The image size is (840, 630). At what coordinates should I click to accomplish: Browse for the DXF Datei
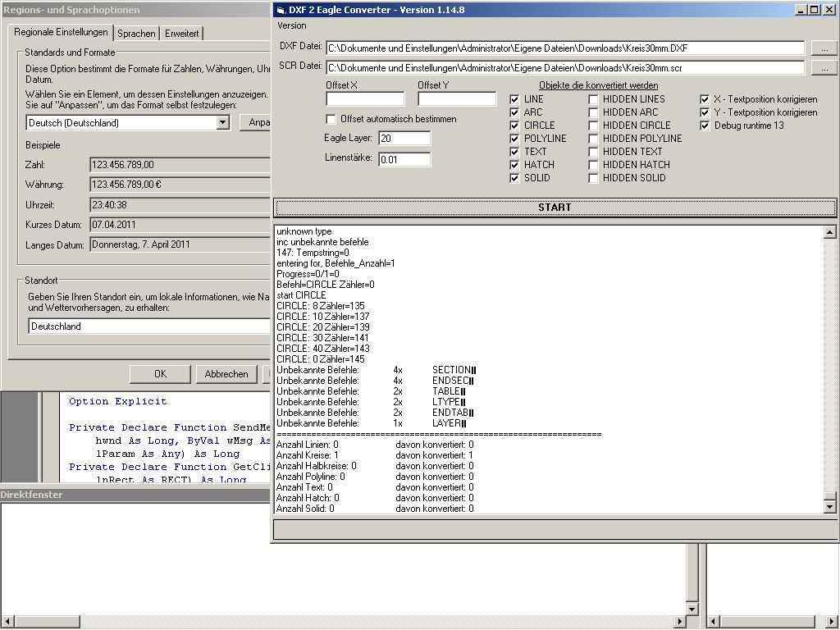click(824, 48)
